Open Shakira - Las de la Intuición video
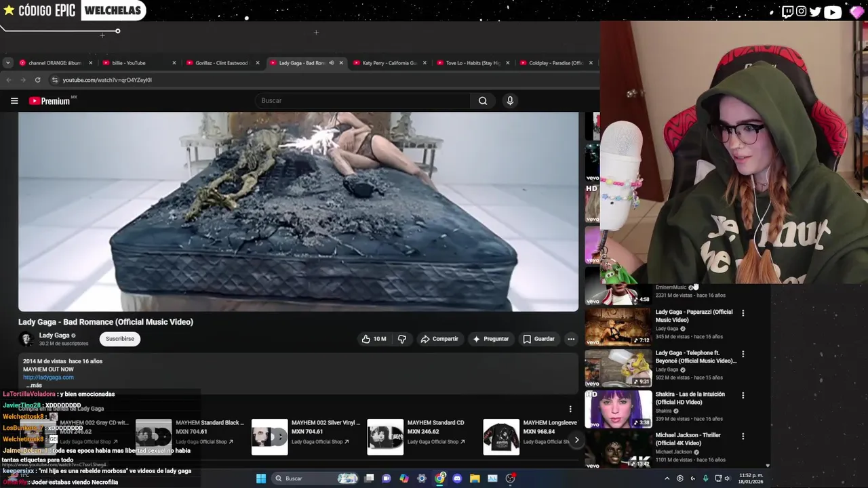This screenshot has height=488, width=868. (690, 398)
